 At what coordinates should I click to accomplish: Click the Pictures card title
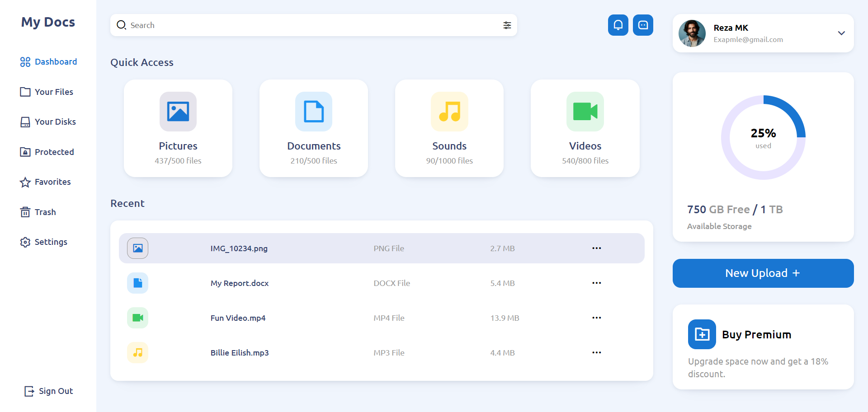(x=178, y=146)
